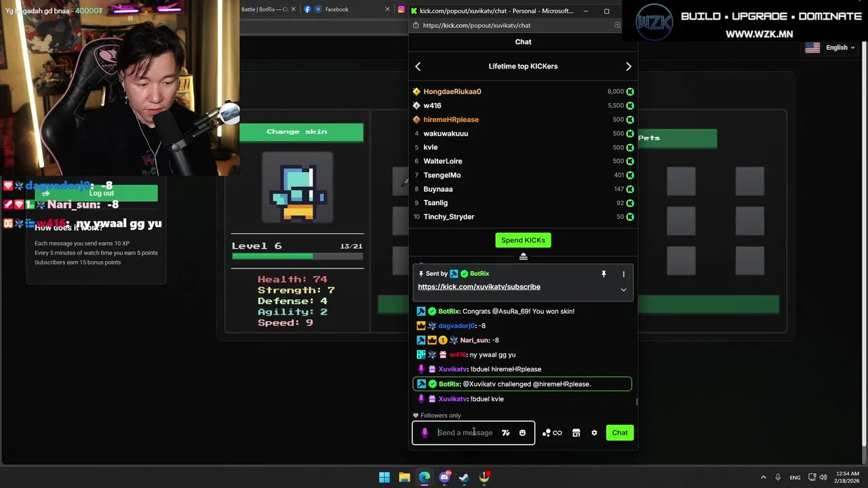Screen dimensions: 868x488
Task: Click the WWW.WZK.MN banner
Action: pyautogui.click(x=759, y=34)
